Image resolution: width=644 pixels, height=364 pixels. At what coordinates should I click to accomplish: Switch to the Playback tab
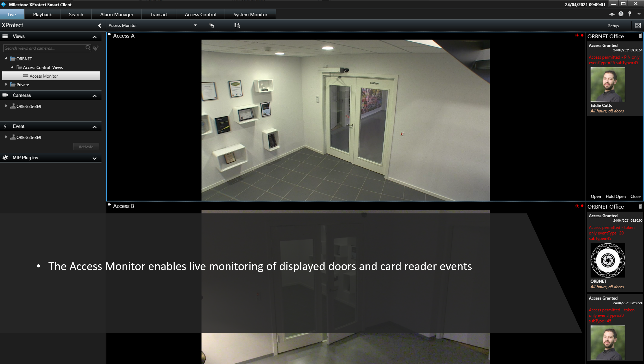coord(42,15)
